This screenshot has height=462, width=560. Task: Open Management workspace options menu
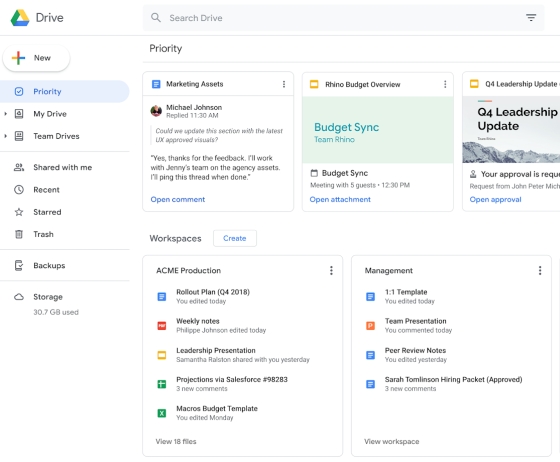[540, 271]
